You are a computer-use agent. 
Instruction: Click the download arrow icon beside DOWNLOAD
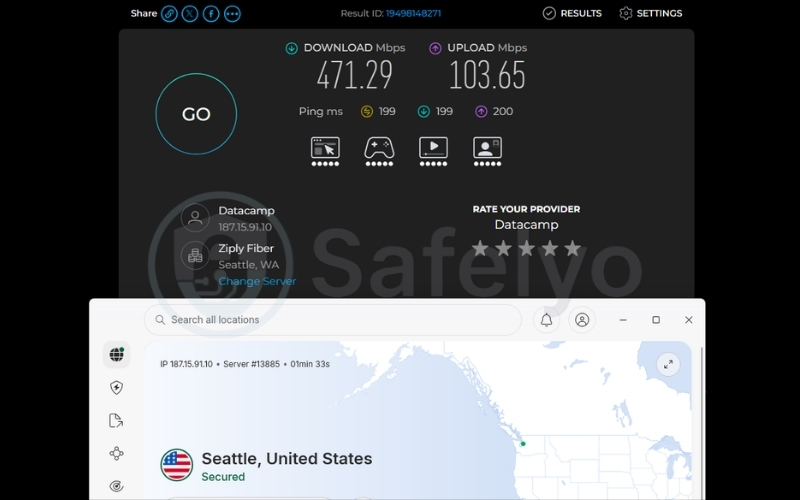[291, 48]
